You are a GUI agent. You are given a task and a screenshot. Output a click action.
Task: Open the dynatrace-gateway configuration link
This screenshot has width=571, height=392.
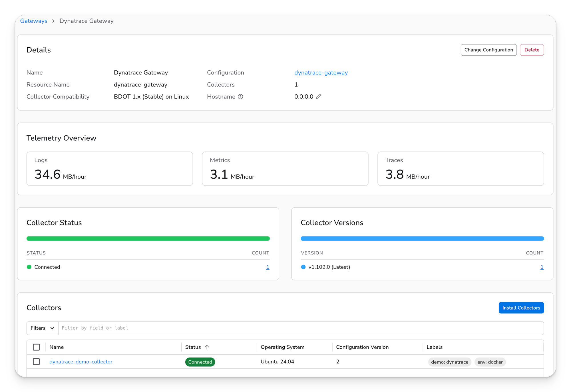click(321, 72)
